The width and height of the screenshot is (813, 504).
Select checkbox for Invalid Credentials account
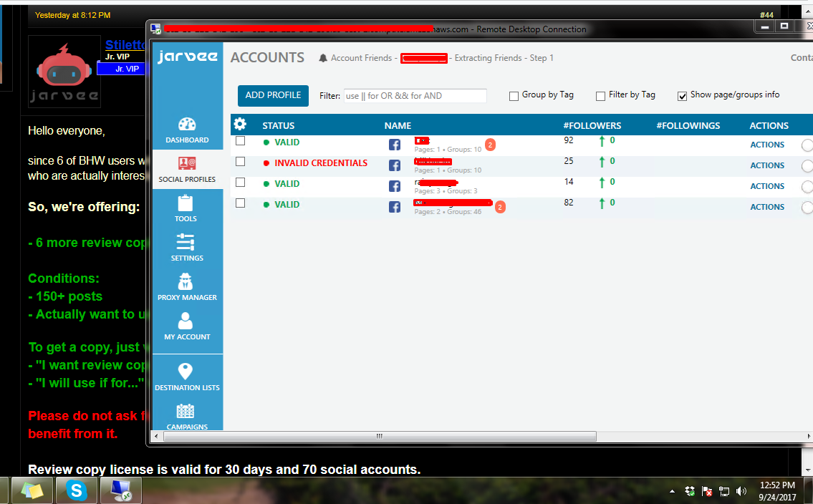pos(240,162)
